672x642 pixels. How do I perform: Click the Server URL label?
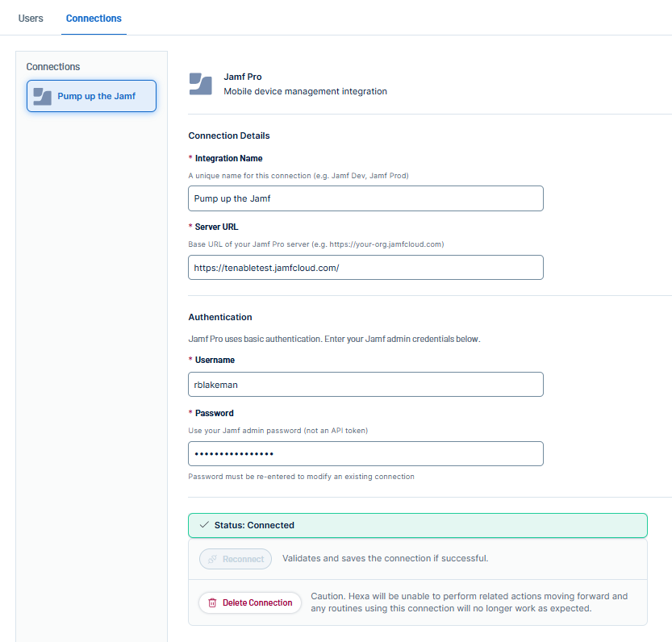pyautogui.click(x=216, y=227)
